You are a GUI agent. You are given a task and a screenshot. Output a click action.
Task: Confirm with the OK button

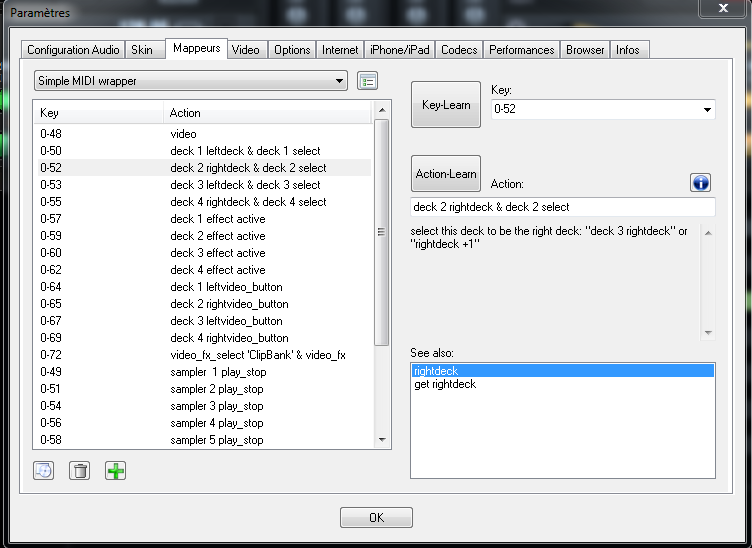376,517
